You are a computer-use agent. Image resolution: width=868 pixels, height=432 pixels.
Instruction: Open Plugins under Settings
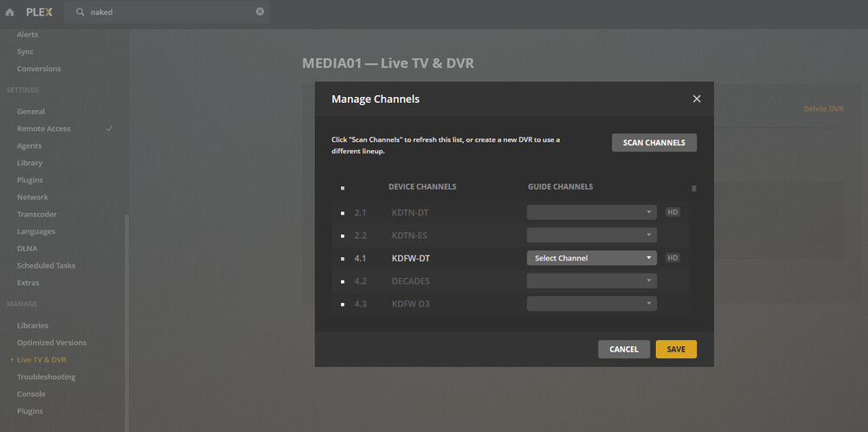click(x=29, y=180)
